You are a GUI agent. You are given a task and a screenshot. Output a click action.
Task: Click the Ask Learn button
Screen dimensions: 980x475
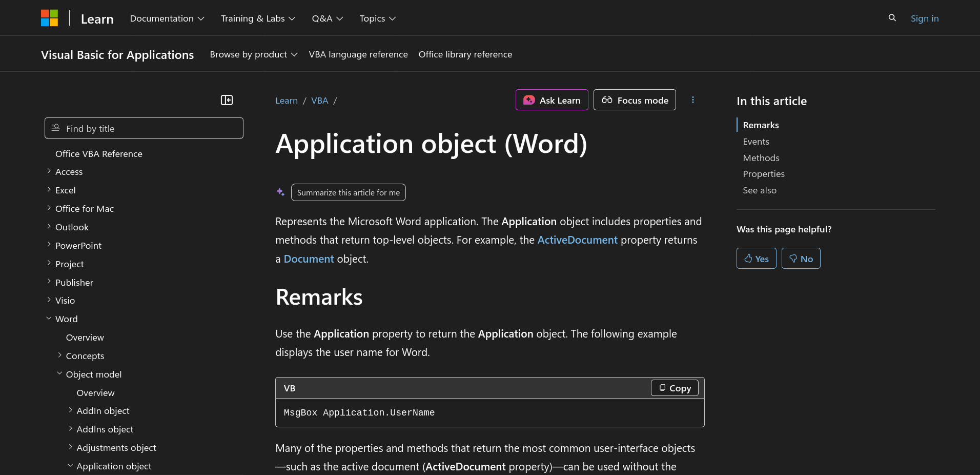(552, 100)
